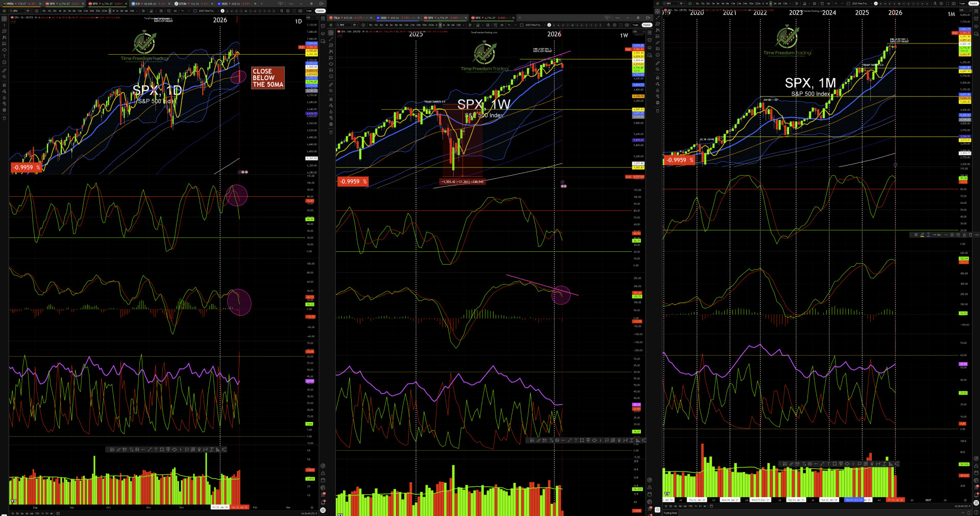This screenshot has width=980, height=516.
Task: Open the alerts clock icon beside daily chart
Action: (323, 26)
